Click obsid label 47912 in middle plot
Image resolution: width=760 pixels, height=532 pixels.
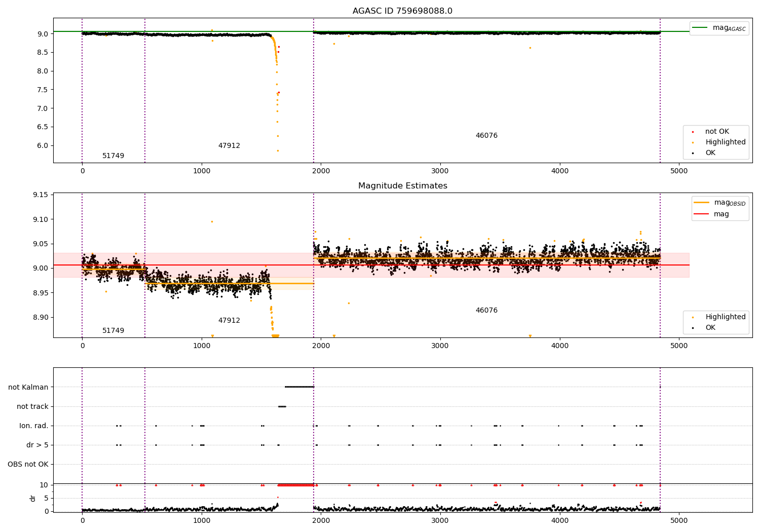229,321
